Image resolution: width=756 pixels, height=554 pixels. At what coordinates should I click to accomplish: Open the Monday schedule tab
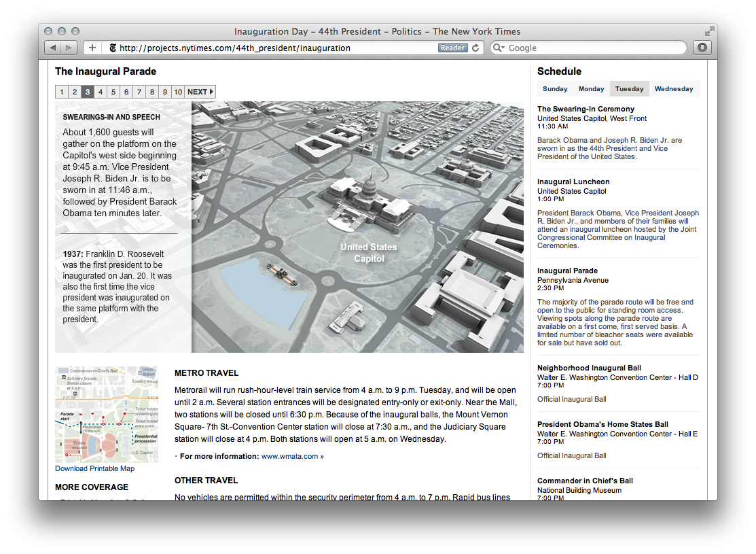pos(591,89)
